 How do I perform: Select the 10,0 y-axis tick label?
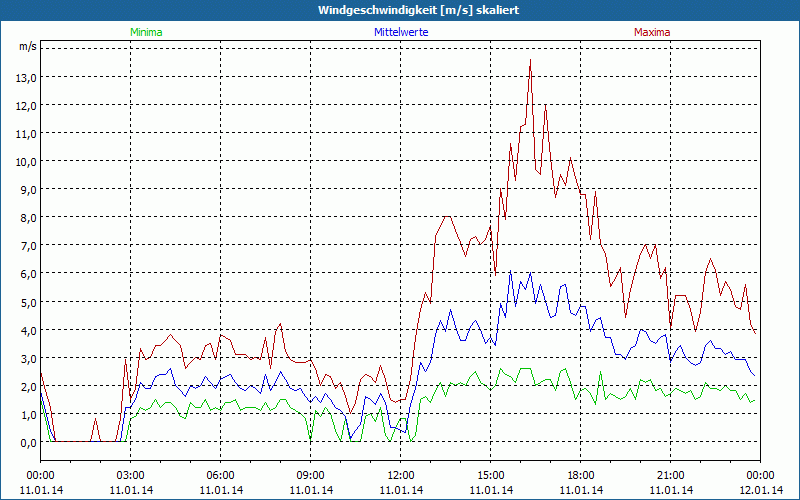point(25,161)
